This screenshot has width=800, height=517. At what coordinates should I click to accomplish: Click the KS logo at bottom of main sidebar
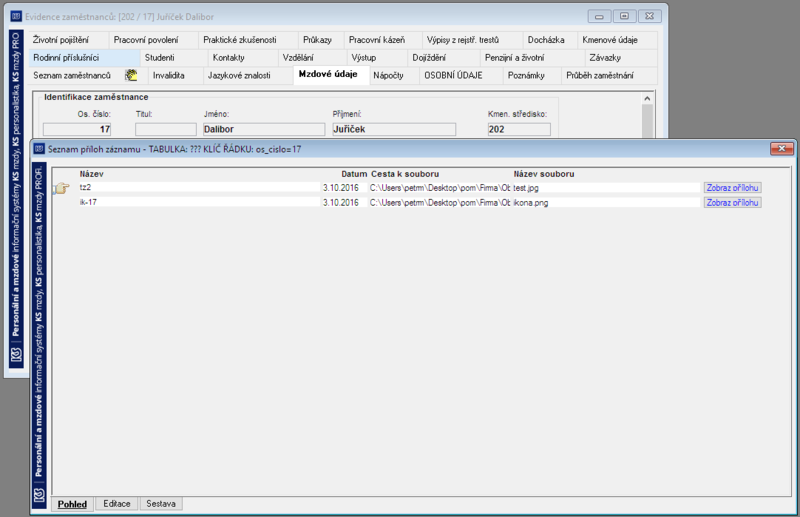point(16,354)
